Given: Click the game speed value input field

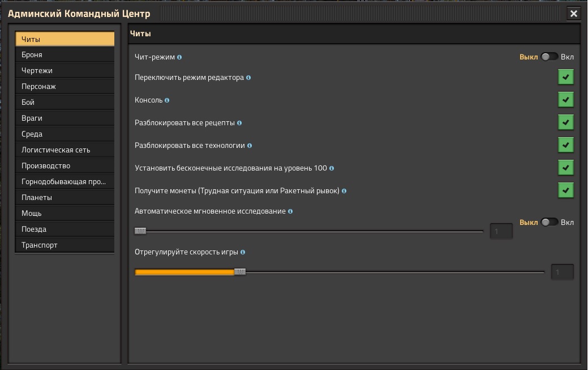Looking at the screenshot, I should pyautogui.click(x=562, y=271).
